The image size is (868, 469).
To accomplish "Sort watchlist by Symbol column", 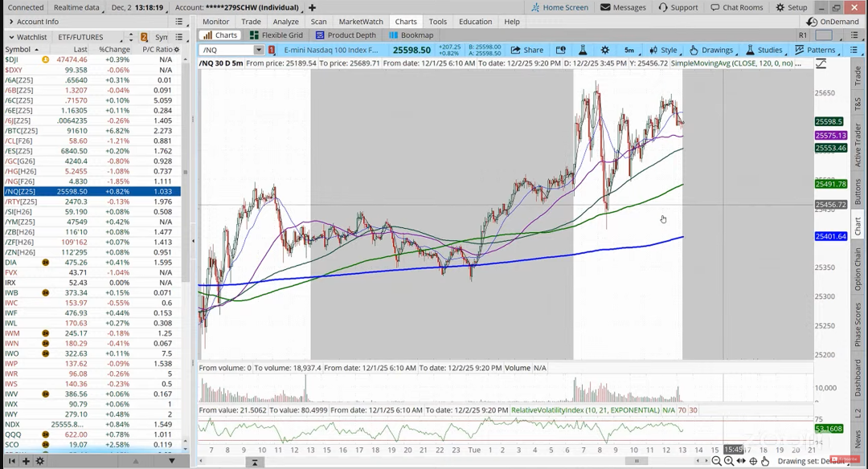I will [22, 49].
